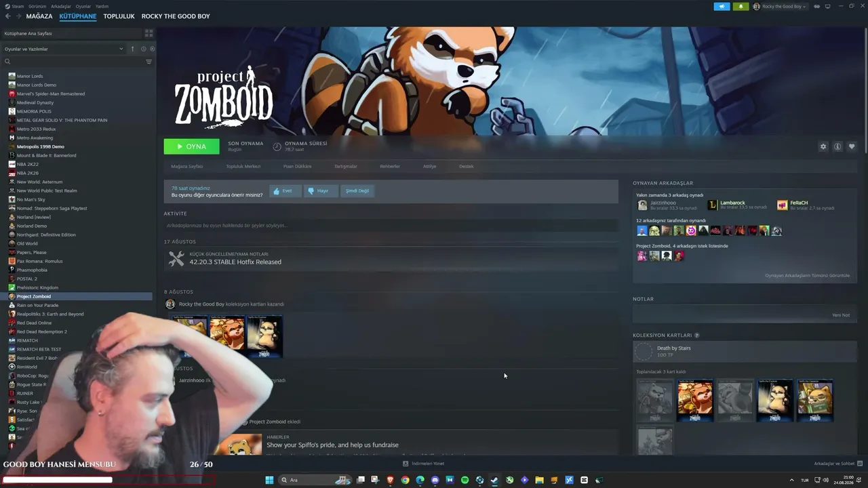
Task: Open Brave browser from the taskbar
Action: pyautogui.click(x=390, y=480)
